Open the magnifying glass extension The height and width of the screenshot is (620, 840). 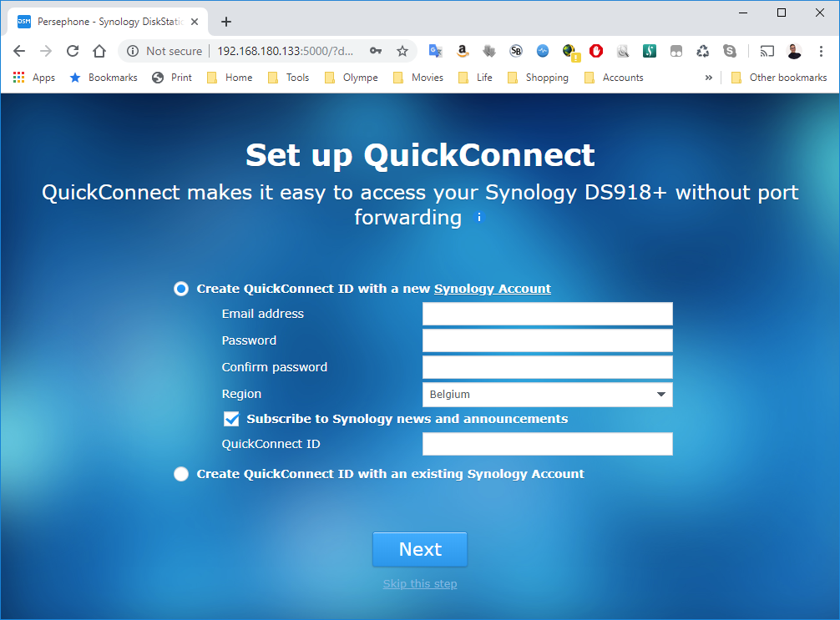623,51
